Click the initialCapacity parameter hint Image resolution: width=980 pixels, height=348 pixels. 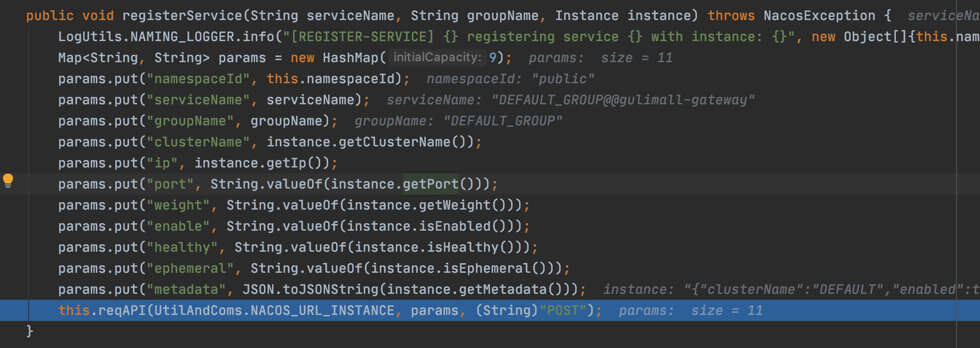(x=437, y=57)
